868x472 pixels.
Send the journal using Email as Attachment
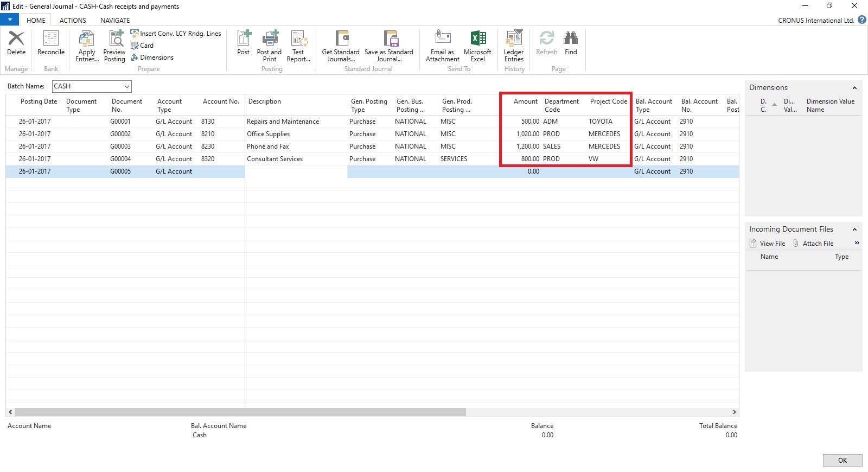click(x=443, y=46)
